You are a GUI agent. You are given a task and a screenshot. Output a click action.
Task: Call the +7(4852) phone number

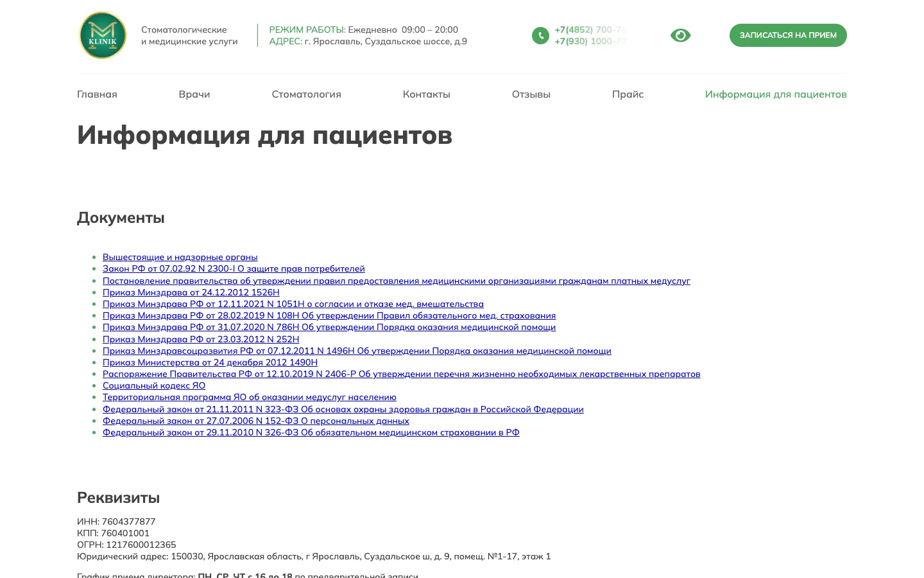(x=590, y=30)
